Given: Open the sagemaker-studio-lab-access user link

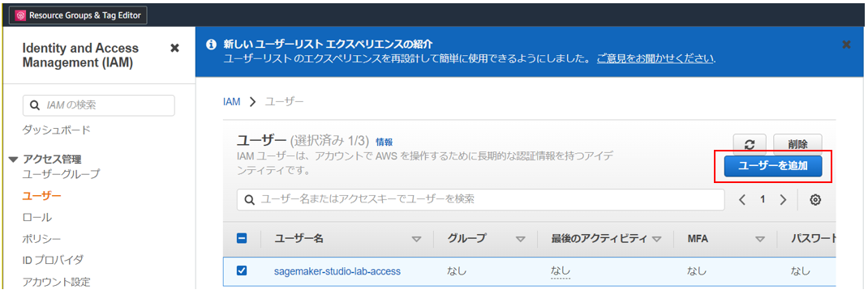Looking at the screenshot, I should tap(337, 271).
